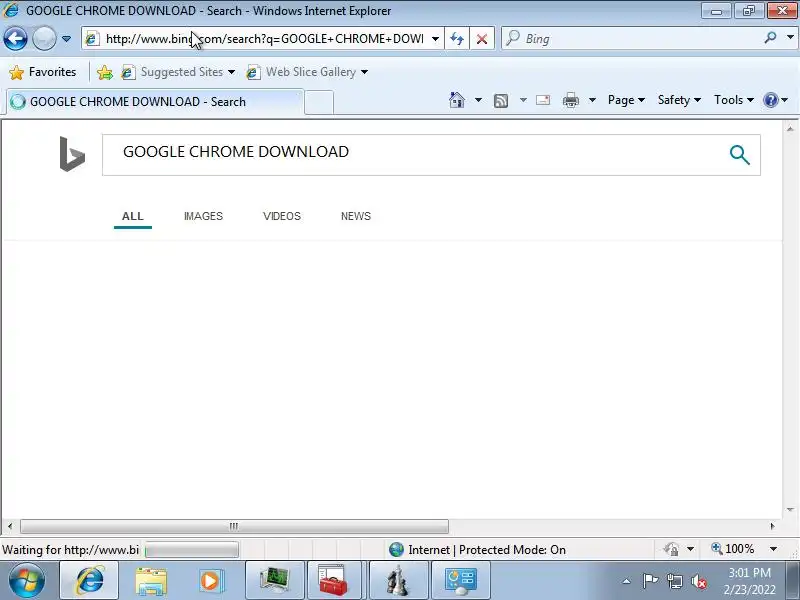Open Windows Explorer folder taskbar icon
800x600 pixels.
point(151,581)
